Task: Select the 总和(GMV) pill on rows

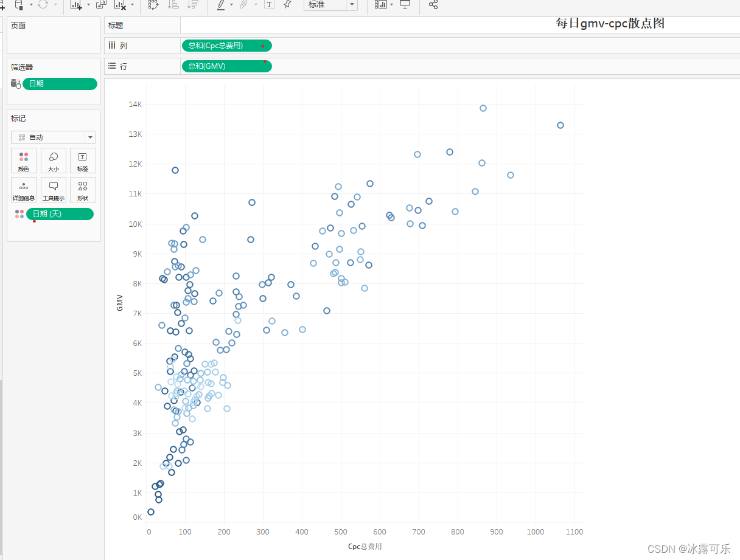Action: tap(226, 66)
